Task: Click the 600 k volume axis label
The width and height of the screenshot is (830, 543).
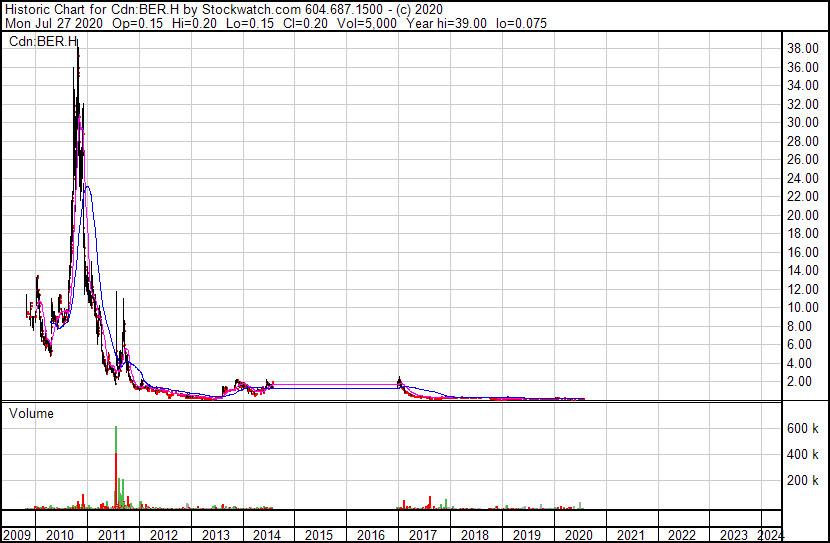Action: (803, 429)
